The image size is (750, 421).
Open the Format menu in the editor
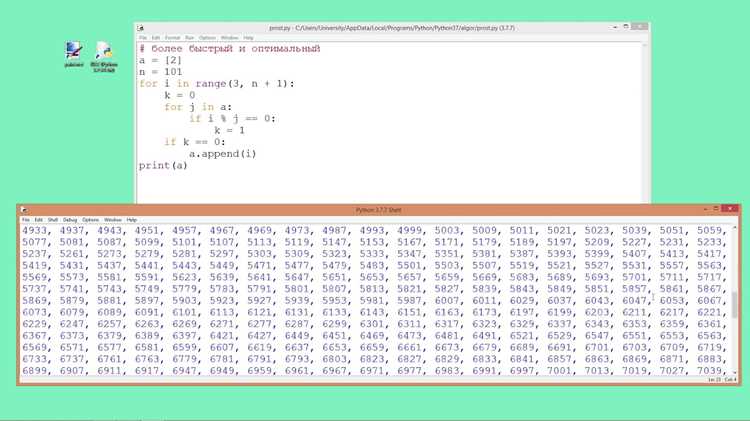pos(172,38)
